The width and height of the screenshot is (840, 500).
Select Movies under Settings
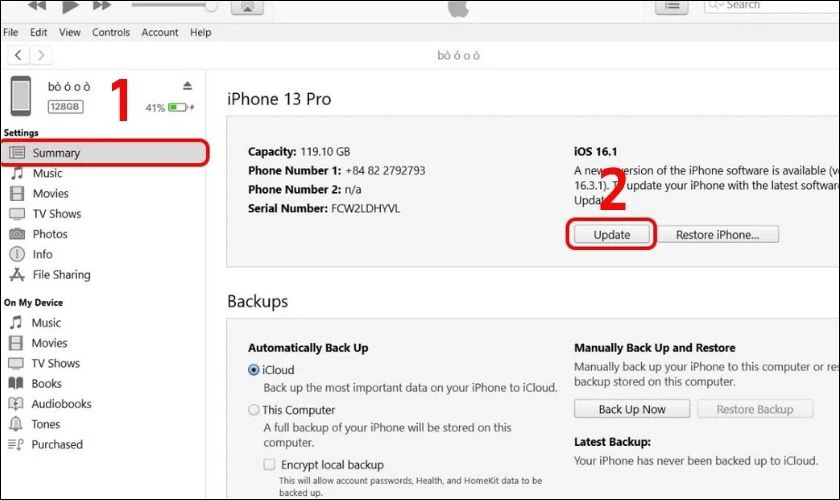point(50,193)
